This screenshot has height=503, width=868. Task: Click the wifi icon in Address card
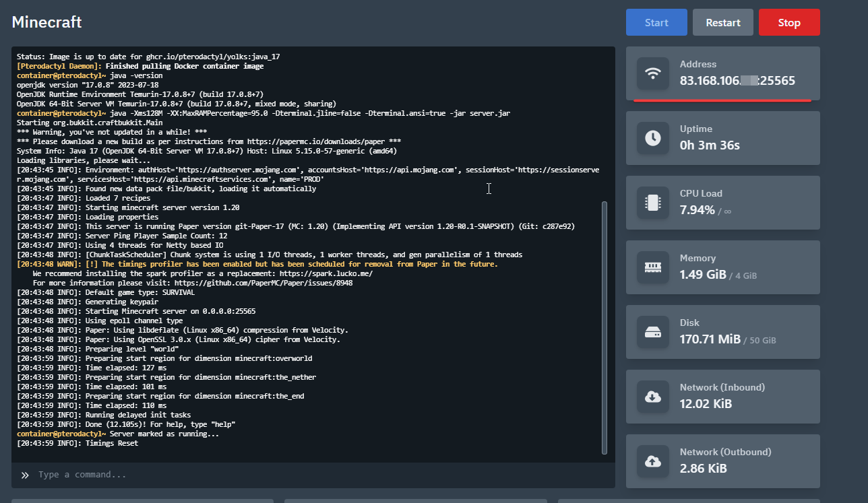click(652, 73)
